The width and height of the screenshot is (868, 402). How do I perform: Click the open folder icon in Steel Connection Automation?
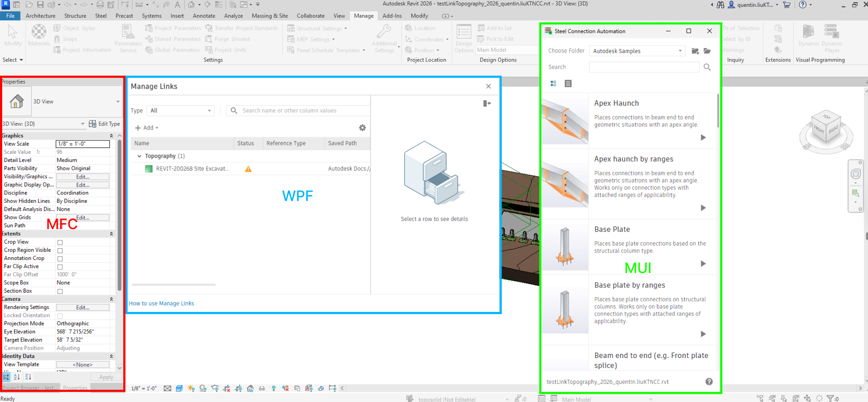click(707, 51)
